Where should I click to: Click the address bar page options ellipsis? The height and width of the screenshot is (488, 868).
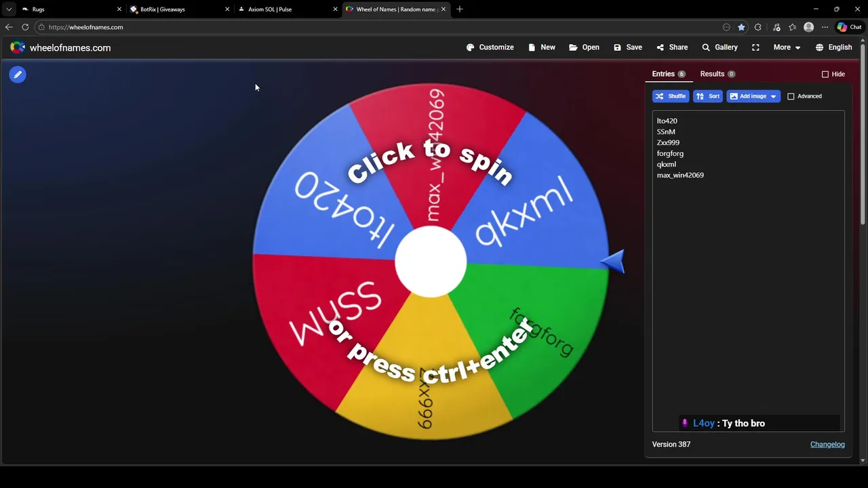click(726, 27)
